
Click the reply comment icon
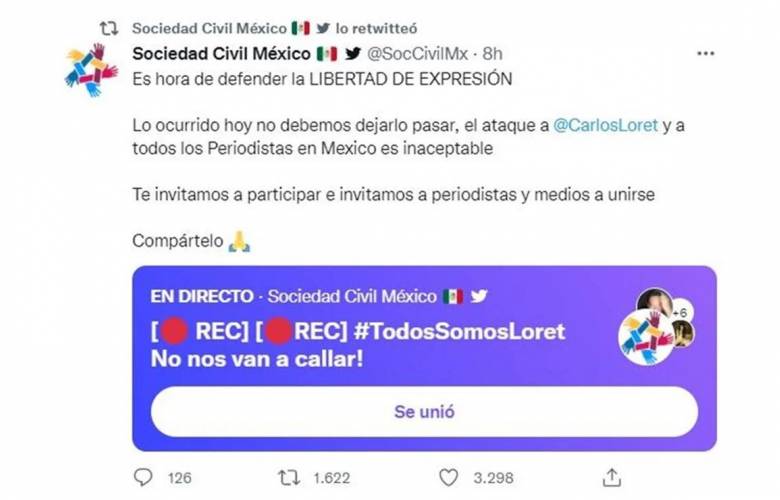141,477
